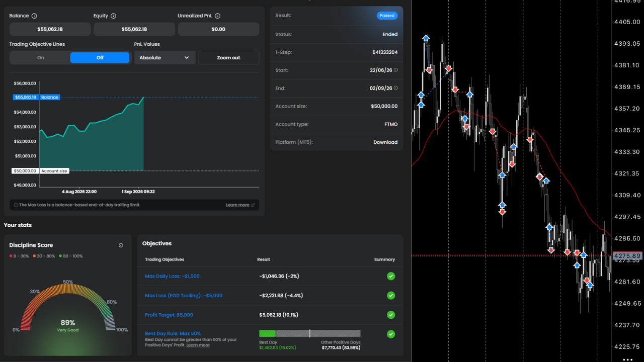Open the Best Day Rule Max 50% link
This screenshot has height=362, width=644.
coord(173,334)
